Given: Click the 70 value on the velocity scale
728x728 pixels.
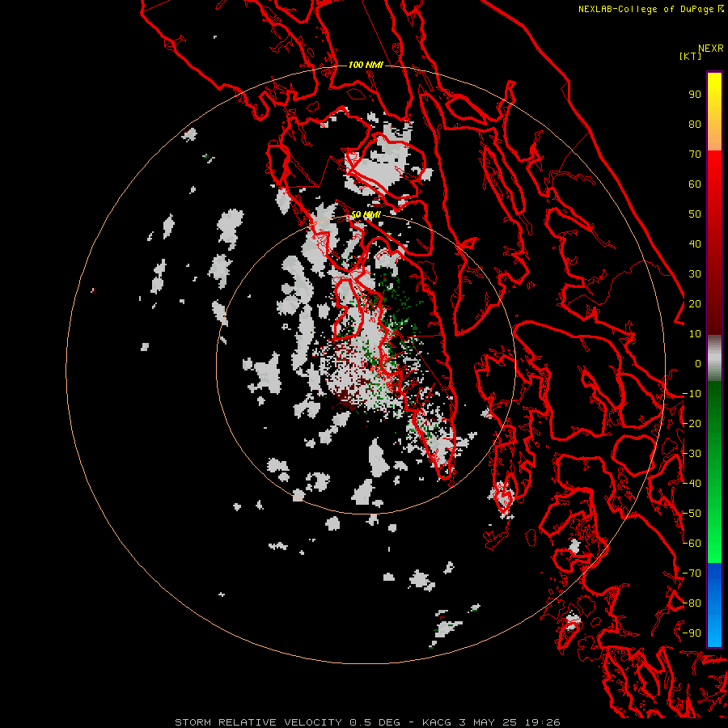Looking at the screenshot, I should click(x=695, y=154).
